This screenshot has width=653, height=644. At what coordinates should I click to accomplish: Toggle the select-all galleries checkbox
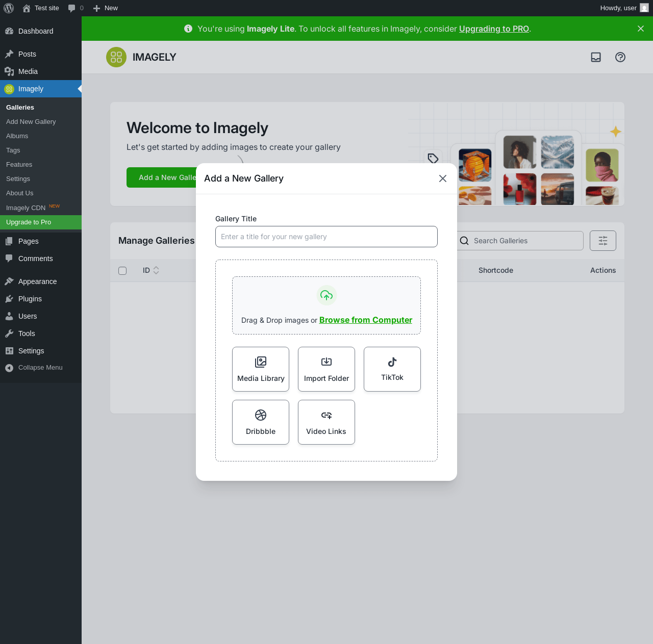coord(122,271)
